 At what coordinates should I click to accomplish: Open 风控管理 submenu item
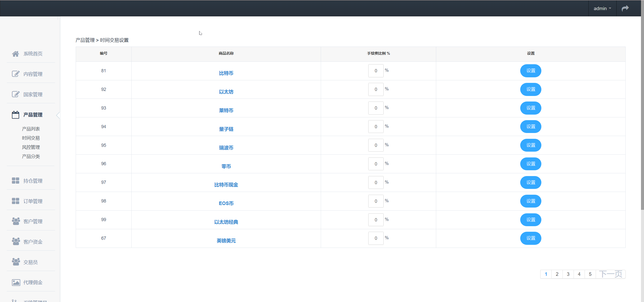(x=31, y=147)
